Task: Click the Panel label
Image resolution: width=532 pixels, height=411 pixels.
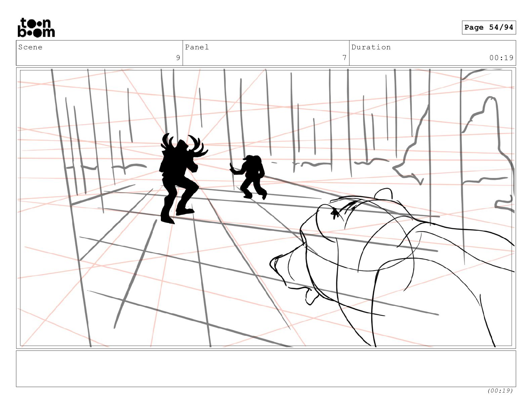Action: point(197,47)
